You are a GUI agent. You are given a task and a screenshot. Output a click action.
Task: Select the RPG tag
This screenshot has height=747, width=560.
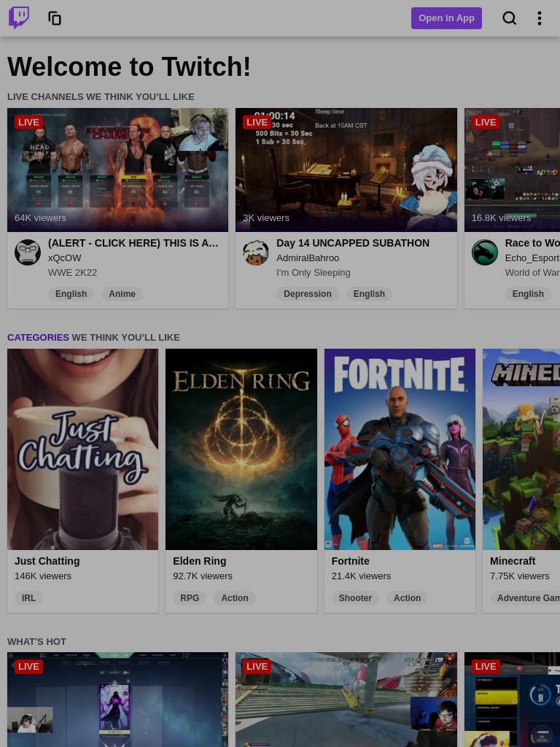(x=190, y=598)
